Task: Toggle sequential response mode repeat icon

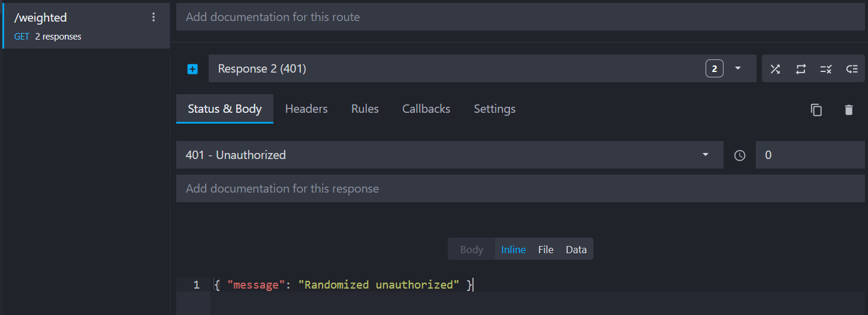Action: tap(801, 69)
